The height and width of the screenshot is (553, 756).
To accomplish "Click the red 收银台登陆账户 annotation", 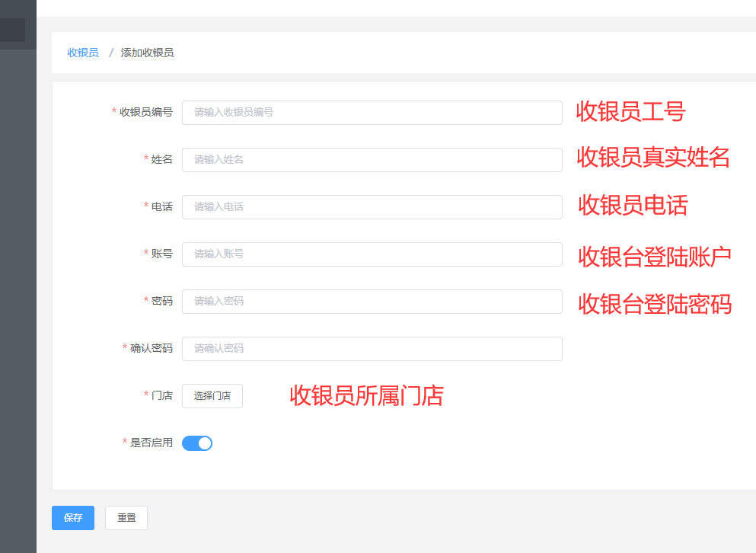I will 655,257.
